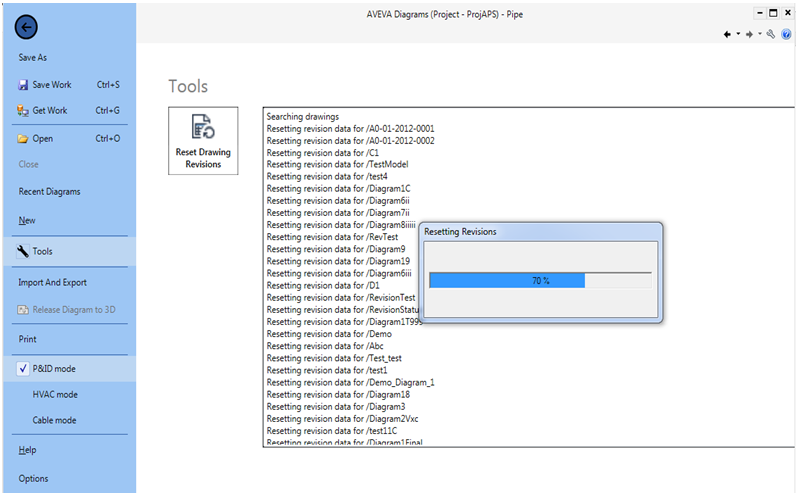Select the Print menu entry

(27, 339)
